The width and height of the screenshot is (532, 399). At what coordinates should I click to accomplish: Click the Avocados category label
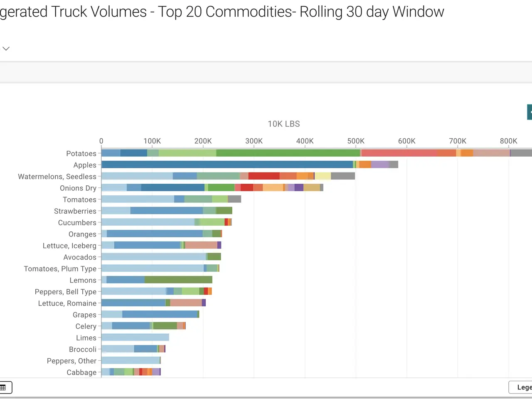(80, 257)
